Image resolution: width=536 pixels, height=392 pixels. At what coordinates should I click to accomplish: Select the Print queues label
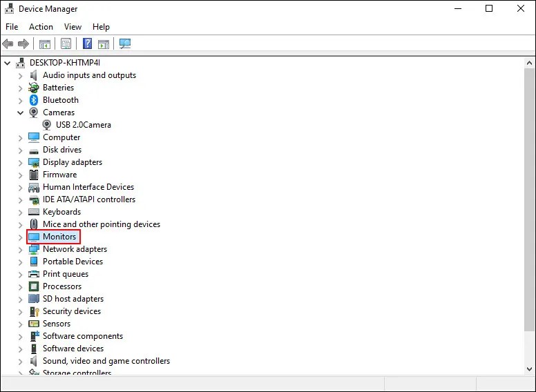66,274
